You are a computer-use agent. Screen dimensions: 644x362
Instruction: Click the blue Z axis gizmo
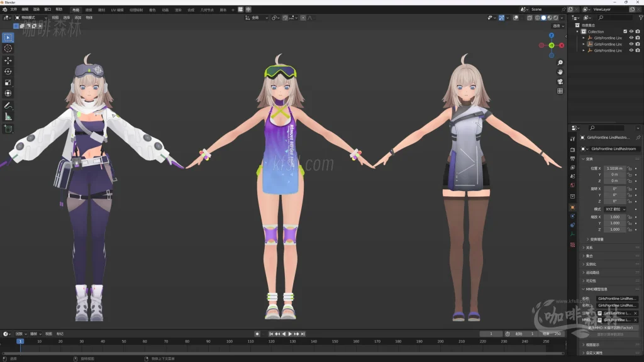[552, 36]
